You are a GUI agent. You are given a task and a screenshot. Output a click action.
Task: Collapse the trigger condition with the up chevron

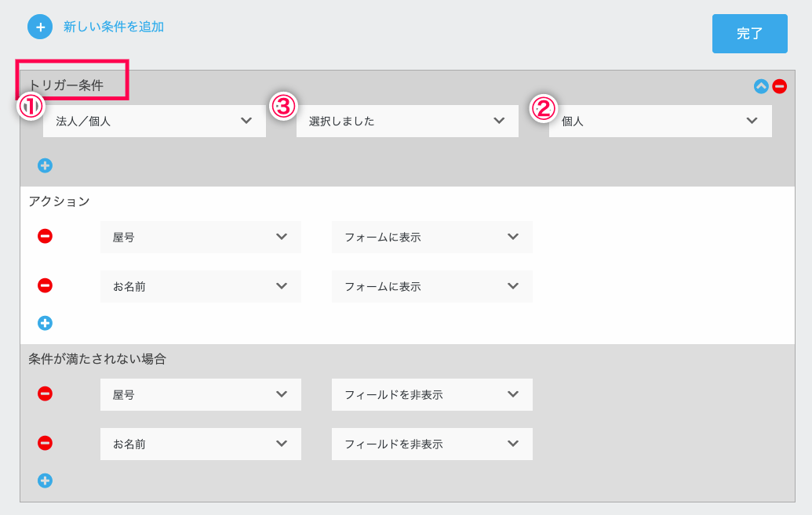[761, 86]
